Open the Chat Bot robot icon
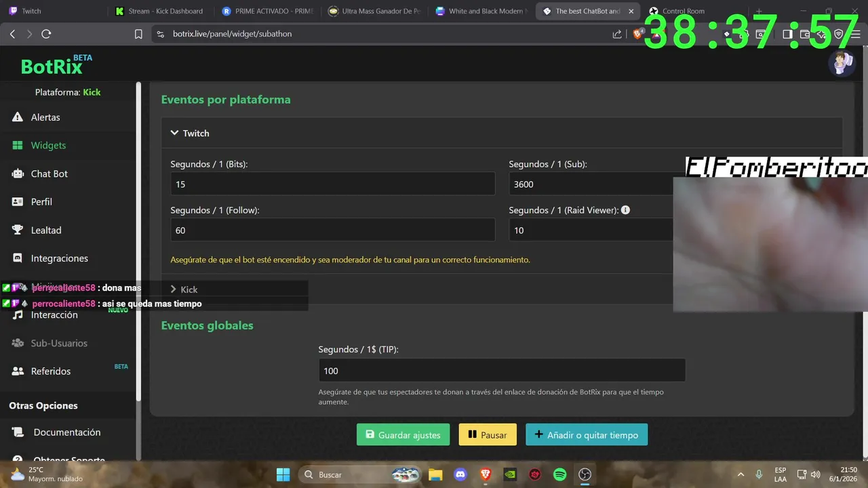The height and width of the screenshot is (488, 868). [x=18, y=174]
